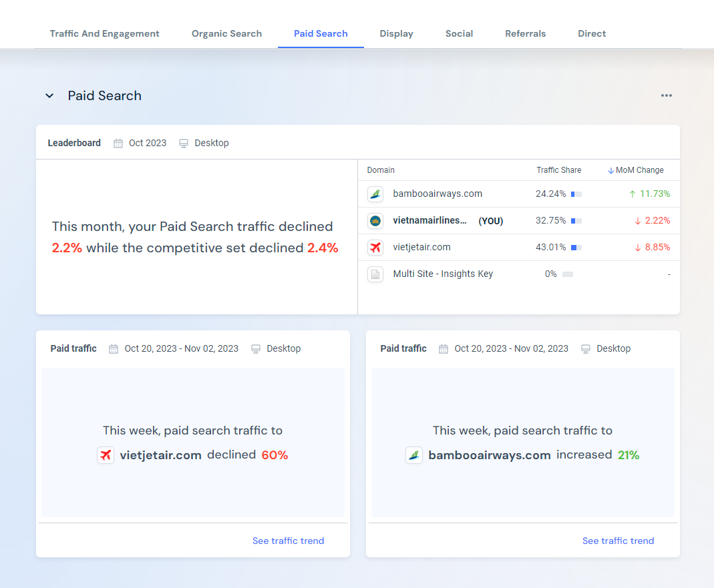This screenshot has width=714, height=588.
Task: Click the Traffic Share column header
Action: 559,170
